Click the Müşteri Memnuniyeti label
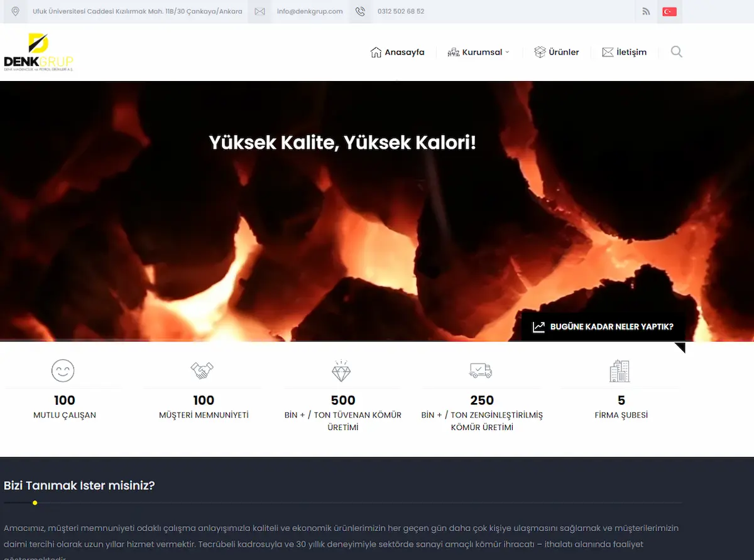Viewport: 754px width, 560px height. [x=204, y=415]
